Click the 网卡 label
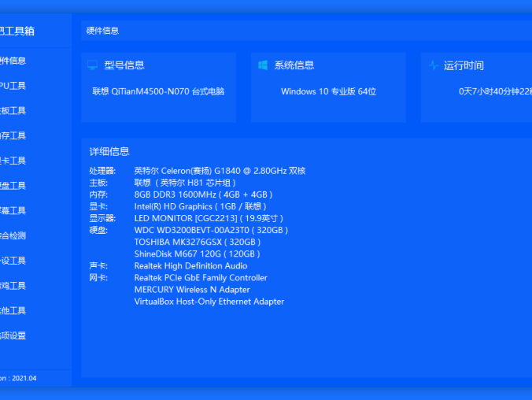The image size is (532, 400). coord(98,278)
